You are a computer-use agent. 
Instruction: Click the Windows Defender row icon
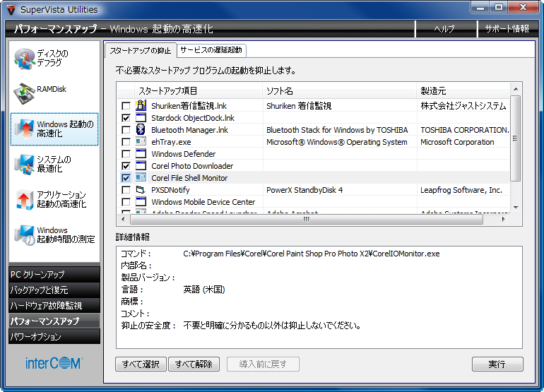pos(141,154)
